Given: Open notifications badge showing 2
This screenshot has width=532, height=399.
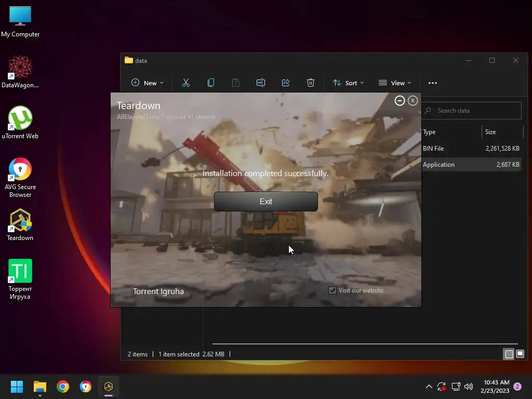Looking at the screenshot, I should pyautogui.click(x=517, y=387).
